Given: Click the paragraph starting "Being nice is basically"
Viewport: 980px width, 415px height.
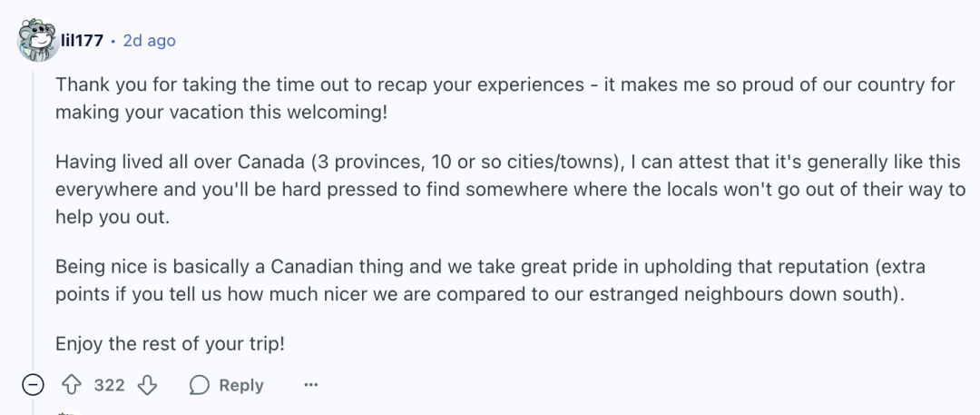Looking at the screenshot, I should click(491, 281).
